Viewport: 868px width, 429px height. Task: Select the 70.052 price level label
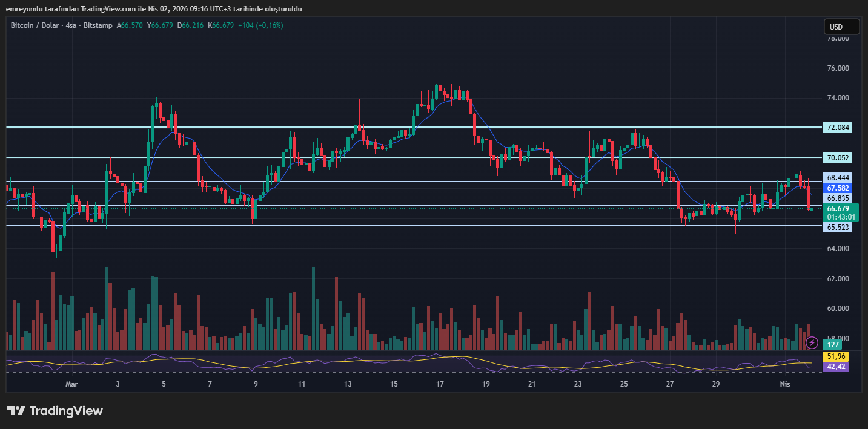(x=838, y=158)
